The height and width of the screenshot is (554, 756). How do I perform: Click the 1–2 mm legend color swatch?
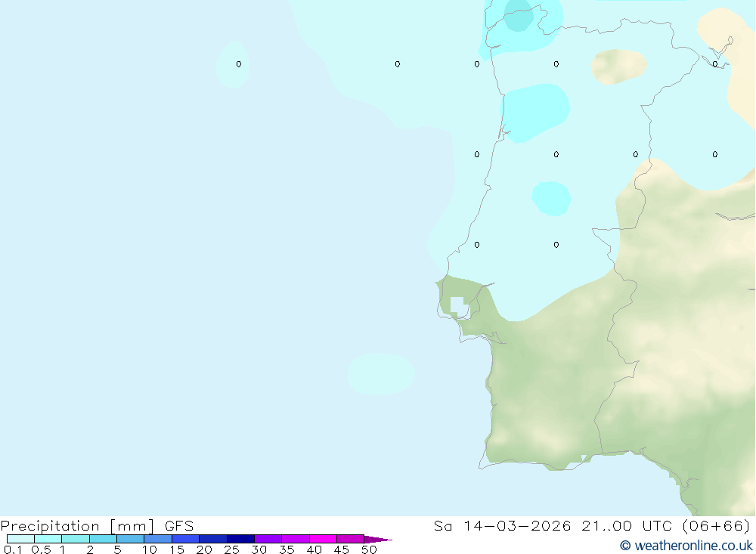click(76, 539)
